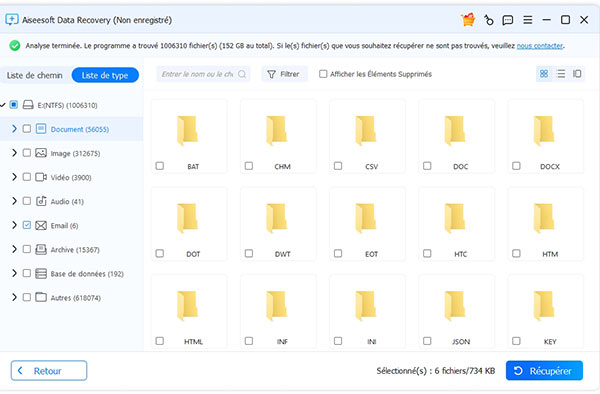
Task: Click the Archive category icon
Action: pyautogui.click(x=41, y=249)
